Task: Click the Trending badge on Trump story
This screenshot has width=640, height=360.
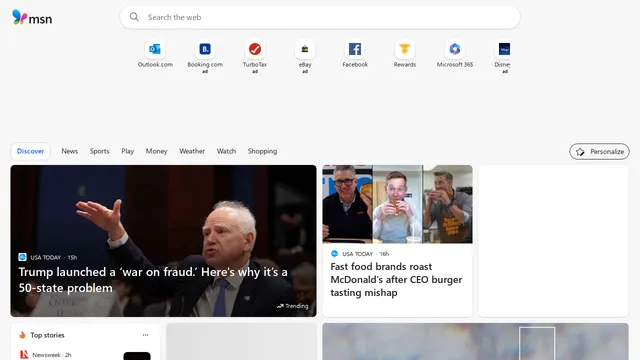Action: point(293,306)
